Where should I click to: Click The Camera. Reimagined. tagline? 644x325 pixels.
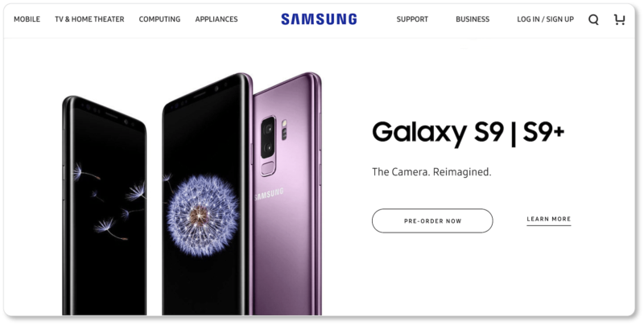(x=431, y=171)
